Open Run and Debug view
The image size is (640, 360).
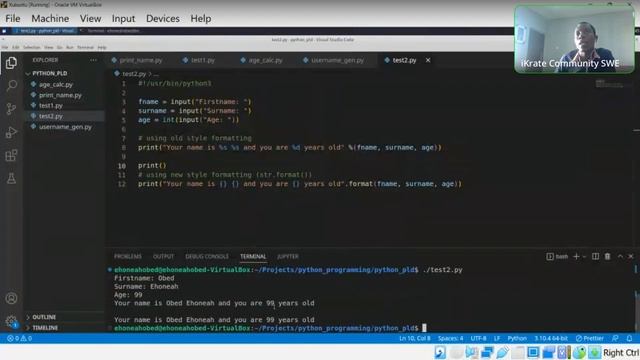point(11,132)
